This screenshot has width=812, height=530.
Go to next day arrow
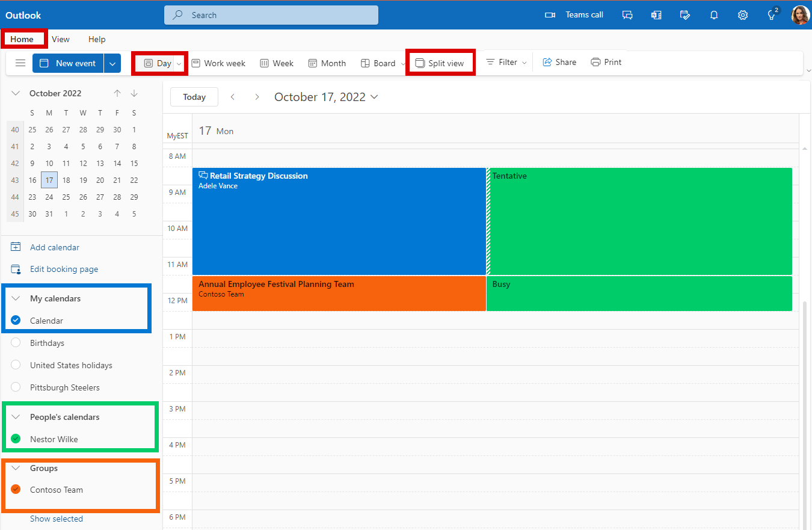(x=257, y=97)
